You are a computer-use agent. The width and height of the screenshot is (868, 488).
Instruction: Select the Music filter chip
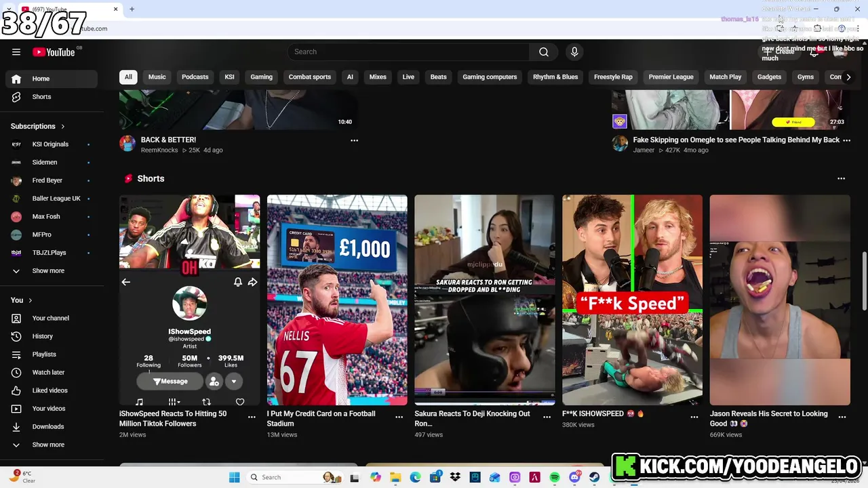(157, 77)
